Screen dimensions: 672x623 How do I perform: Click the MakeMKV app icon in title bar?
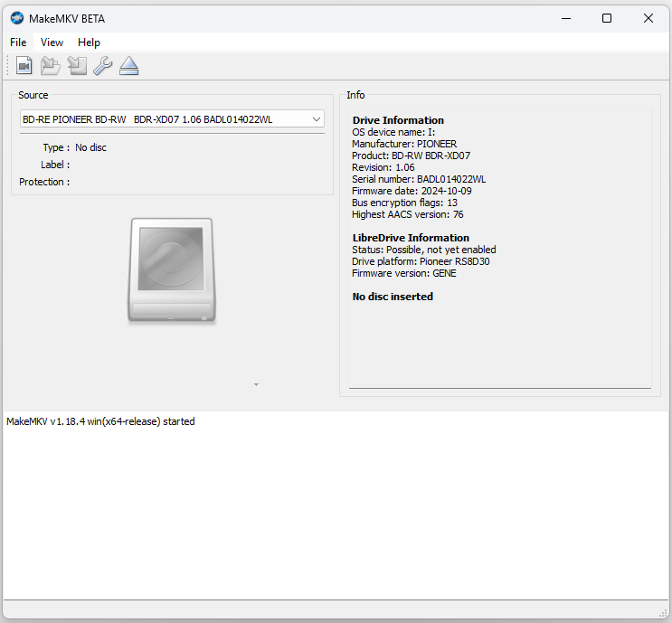click(x=17, y=18)
